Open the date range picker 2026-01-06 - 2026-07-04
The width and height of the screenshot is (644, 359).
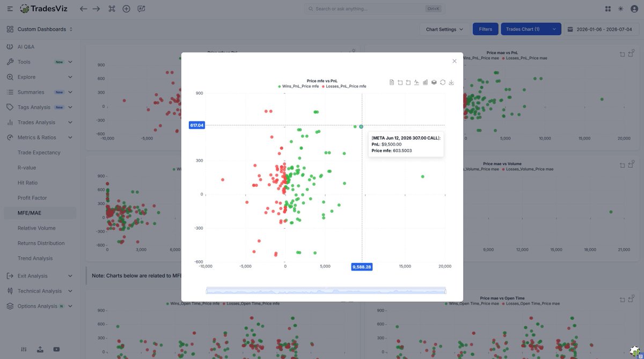[602, 30]
